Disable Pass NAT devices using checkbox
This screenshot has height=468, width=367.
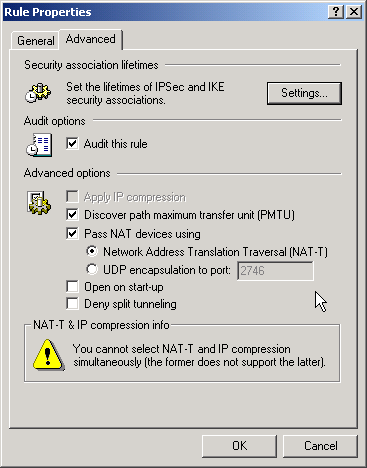(72, 233)
